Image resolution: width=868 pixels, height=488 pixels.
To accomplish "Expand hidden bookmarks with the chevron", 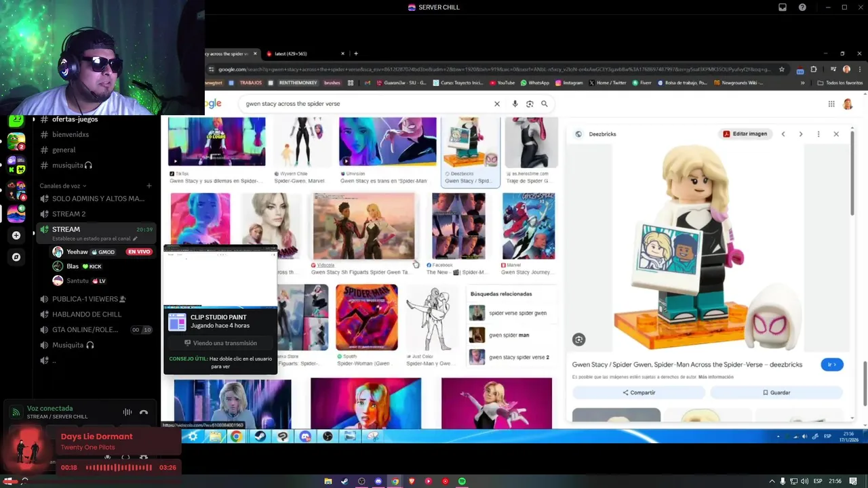I will 803,83.
